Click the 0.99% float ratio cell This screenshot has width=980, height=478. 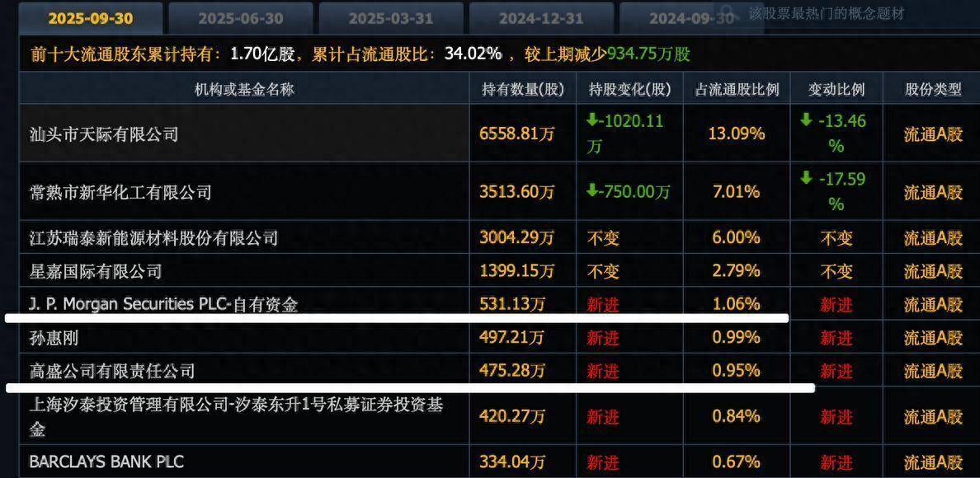point(737,338)
